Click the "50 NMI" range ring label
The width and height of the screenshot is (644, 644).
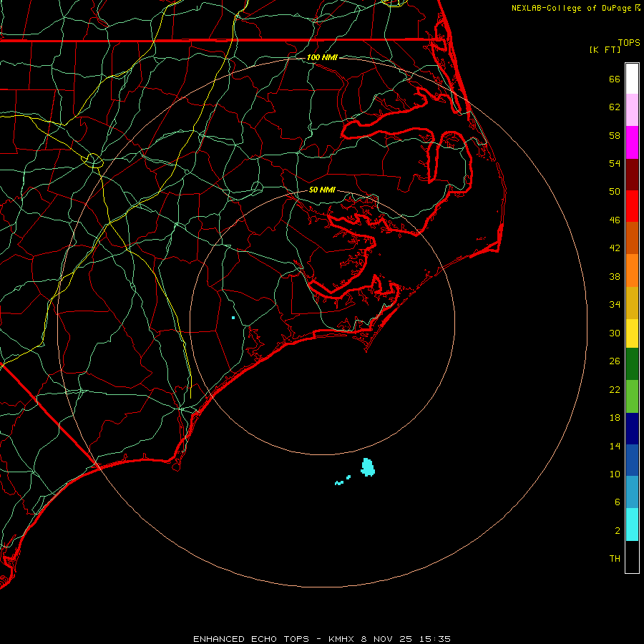click(321, 190)
